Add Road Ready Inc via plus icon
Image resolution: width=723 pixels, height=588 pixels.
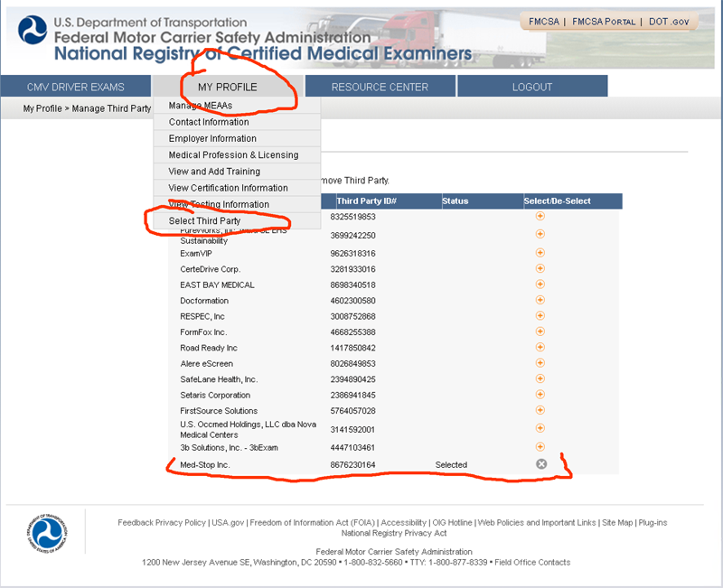point(540,348)
